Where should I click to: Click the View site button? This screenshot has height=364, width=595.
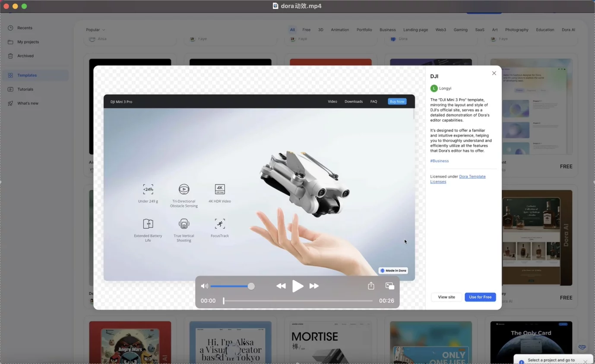coord(446,297)
